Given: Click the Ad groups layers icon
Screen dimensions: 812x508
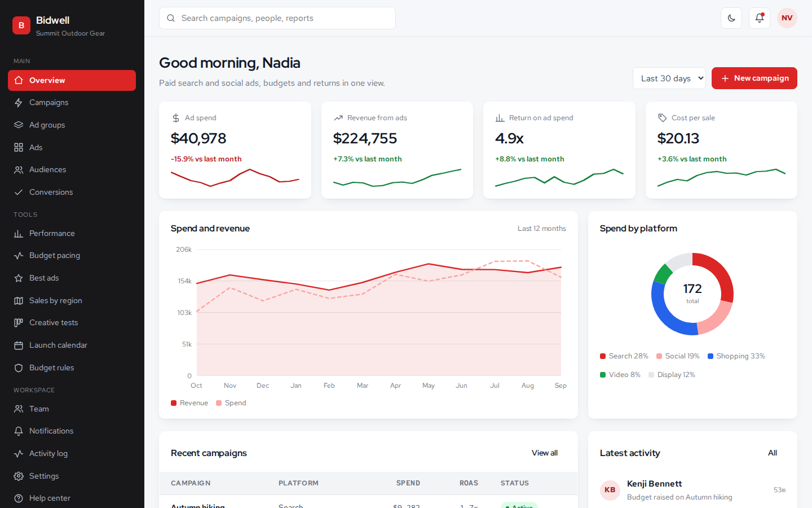Looking at the screenshot, I should click(19, 125).
